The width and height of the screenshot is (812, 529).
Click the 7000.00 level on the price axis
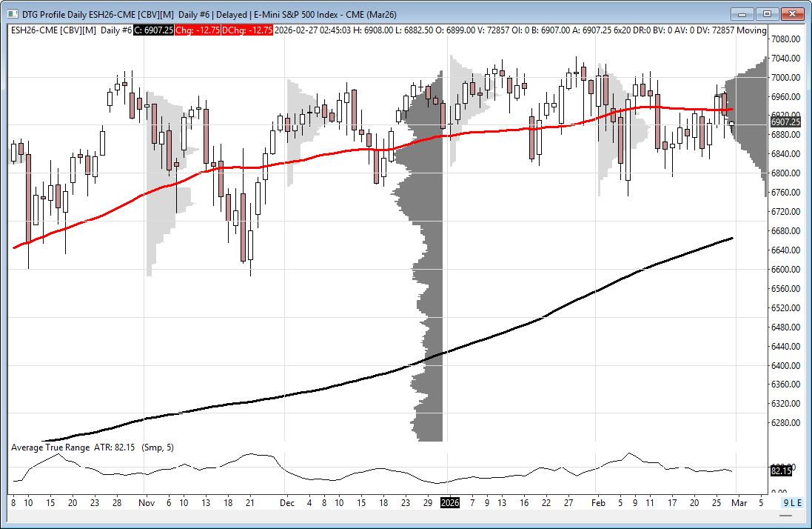[x=785, y=78]
